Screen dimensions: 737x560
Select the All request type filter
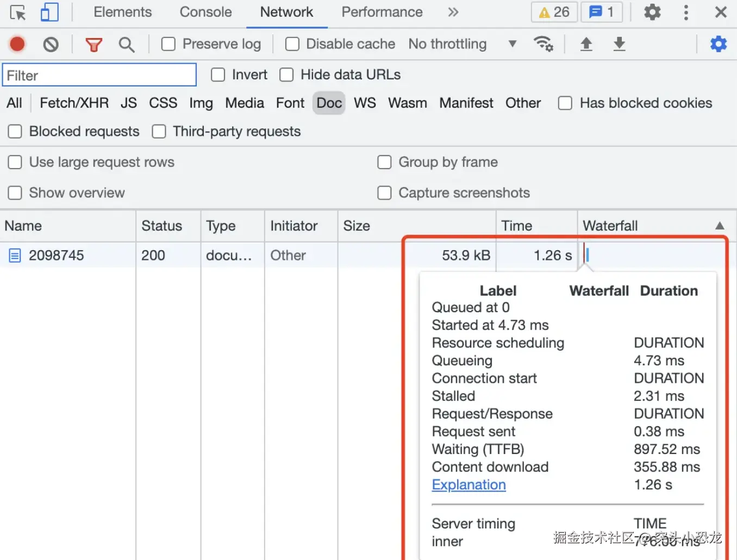[x=15, y=103]
